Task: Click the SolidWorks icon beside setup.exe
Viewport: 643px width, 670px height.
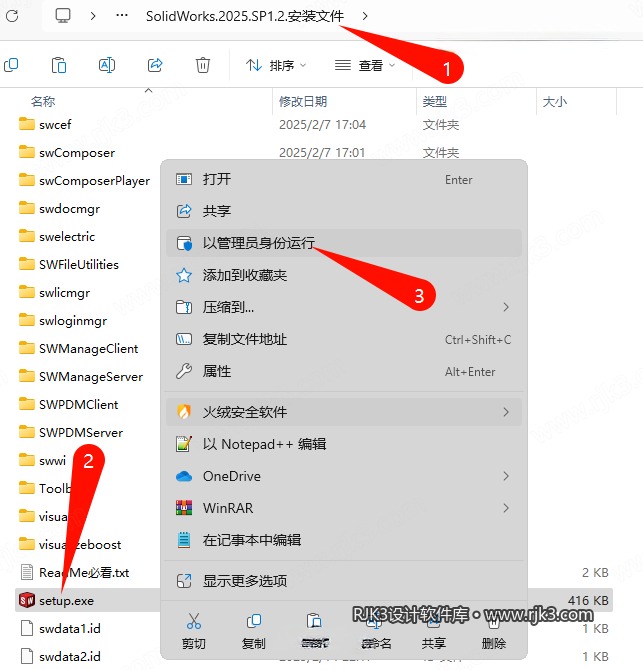Action: click(x=26, y=600)
